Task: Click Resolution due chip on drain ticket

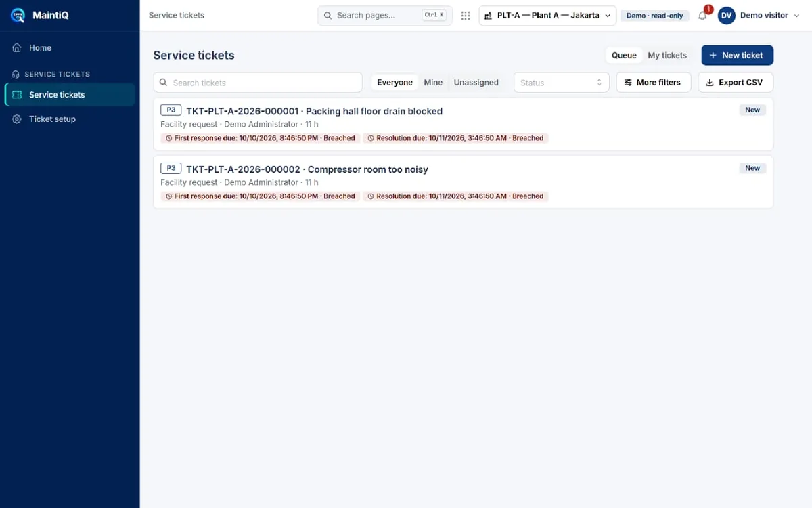Action: pyautogui.click(x=455, y=138)
